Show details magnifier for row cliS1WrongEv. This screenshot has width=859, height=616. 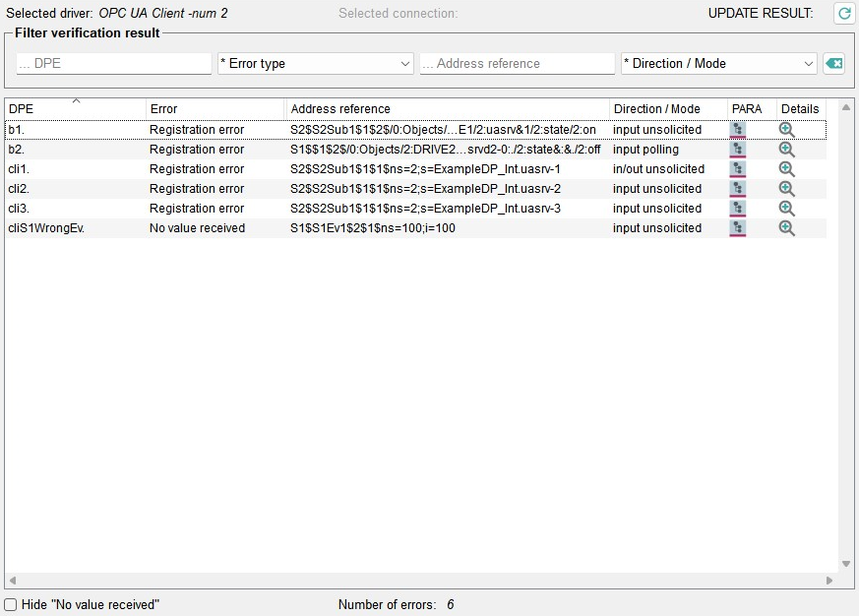[786, 228]
